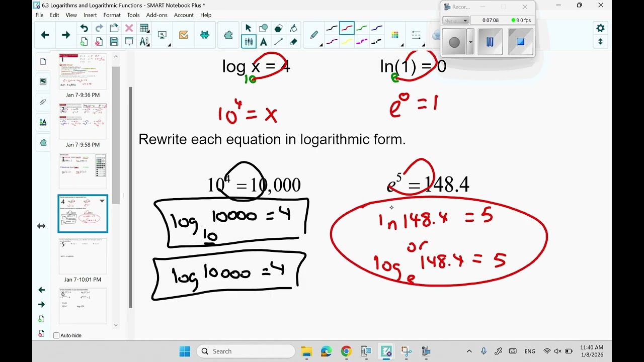
Task: Select the Line tool
Action: (278, 42)
